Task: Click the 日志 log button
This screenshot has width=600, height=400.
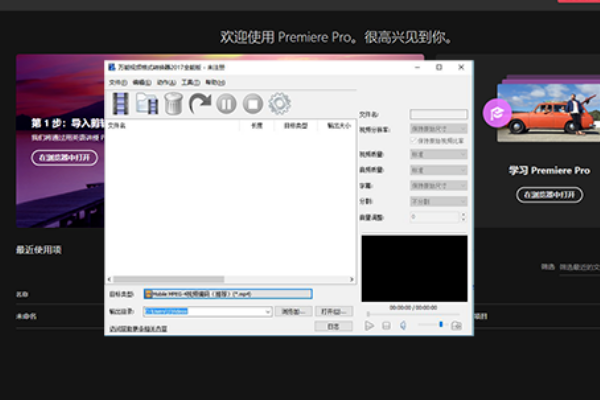Action: [x=334, y=327]
